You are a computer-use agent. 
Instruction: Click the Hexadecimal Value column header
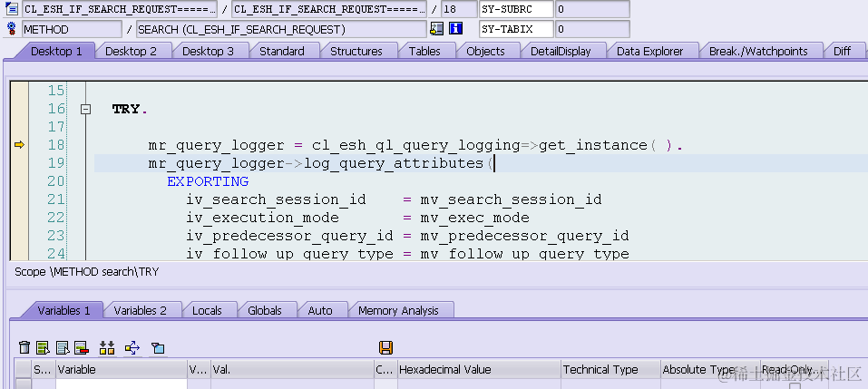(480, 370)
